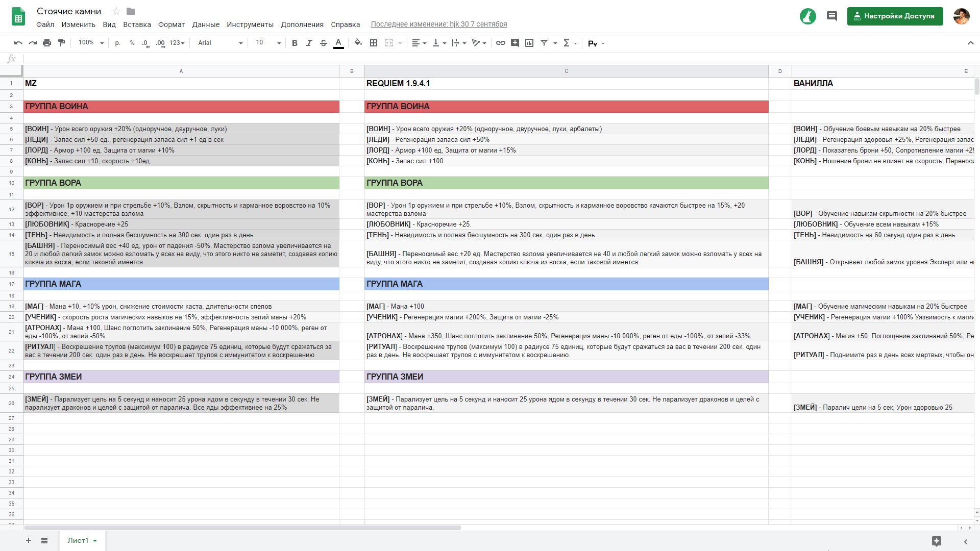Click the paint format roller icon
The image size is (980, 551).
(x=62, y=43)
